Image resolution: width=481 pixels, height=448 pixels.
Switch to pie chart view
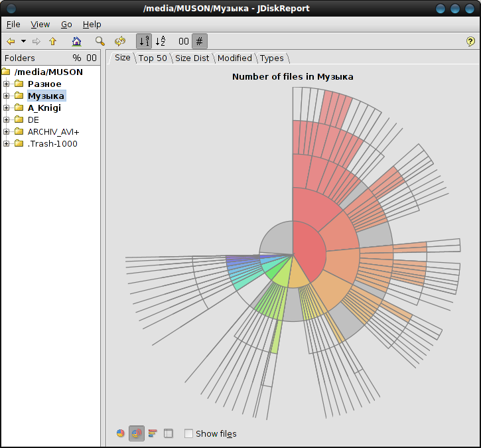point(121,433)
